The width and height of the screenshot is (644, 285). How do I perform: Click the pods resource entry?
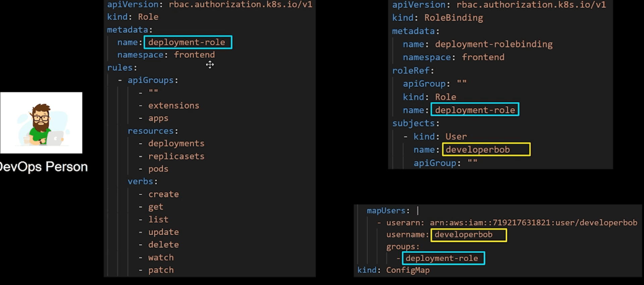[158, 169]
